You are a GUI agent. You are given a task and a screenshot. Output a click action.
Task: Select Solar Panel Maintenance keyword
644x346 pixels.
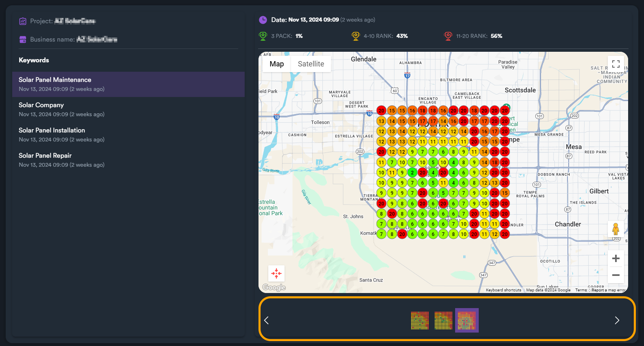pos(128,84)
